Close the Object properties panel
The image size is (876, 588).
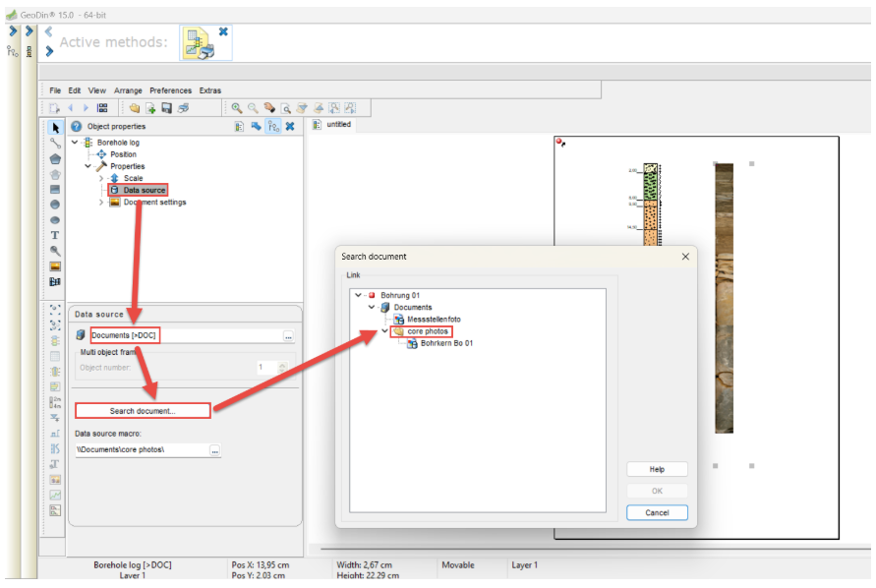coord(290,126)
